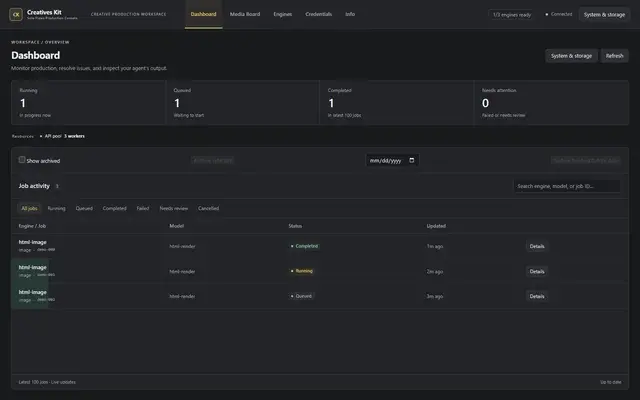Filter jobs by Needs review

(x=173, y=208)
